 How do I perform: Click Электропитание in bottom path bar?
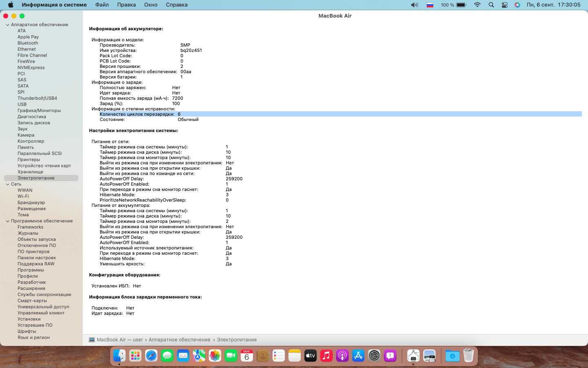(x=237, y=340)
